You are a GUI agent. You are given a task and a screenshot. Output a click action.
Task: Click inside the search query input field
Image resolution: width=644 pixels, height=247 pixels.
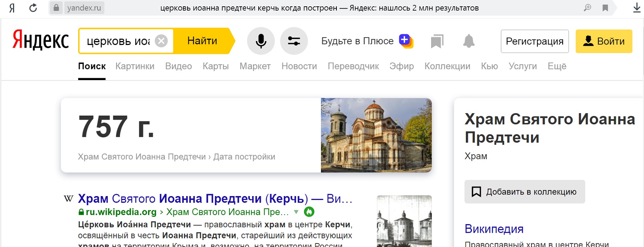118,41
